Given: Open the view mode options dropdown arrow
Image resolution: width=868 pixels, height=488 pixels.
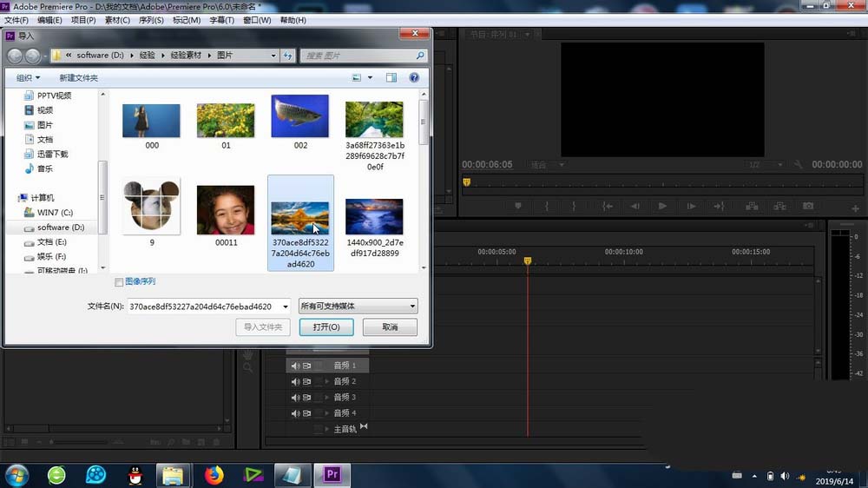Looking at the screenshot, I should click(370, 77).
